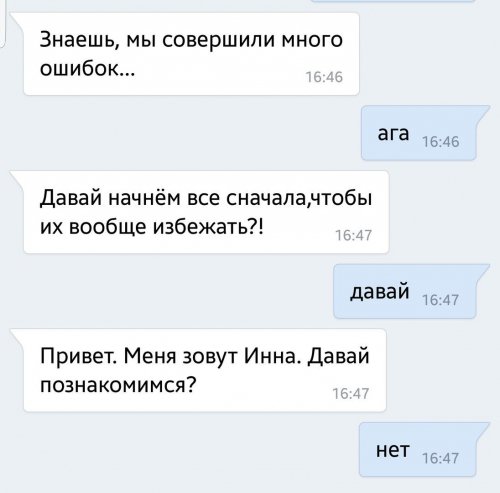Click the word 'избежать?!' in the second incoming message

208,227
